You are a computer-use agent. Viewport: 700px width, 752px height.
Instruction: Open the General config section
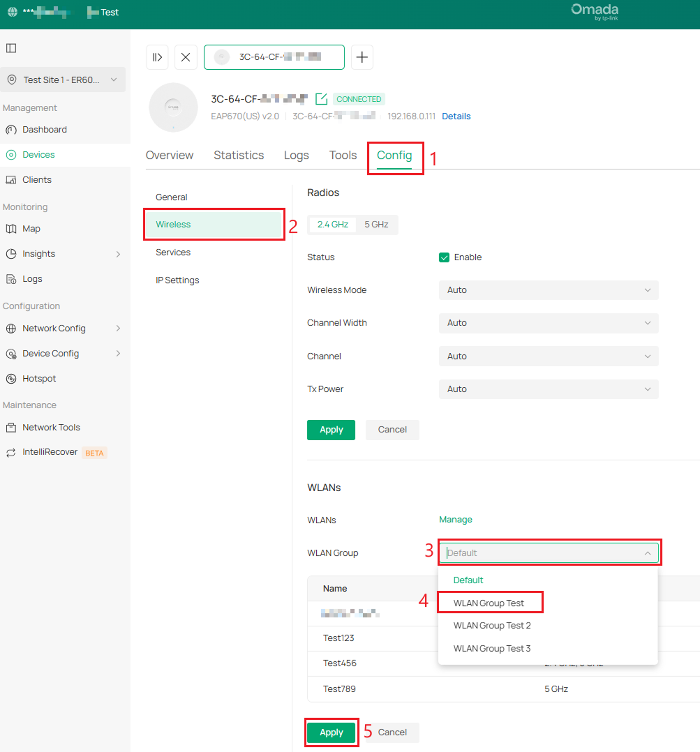click(x=171, y=197)
